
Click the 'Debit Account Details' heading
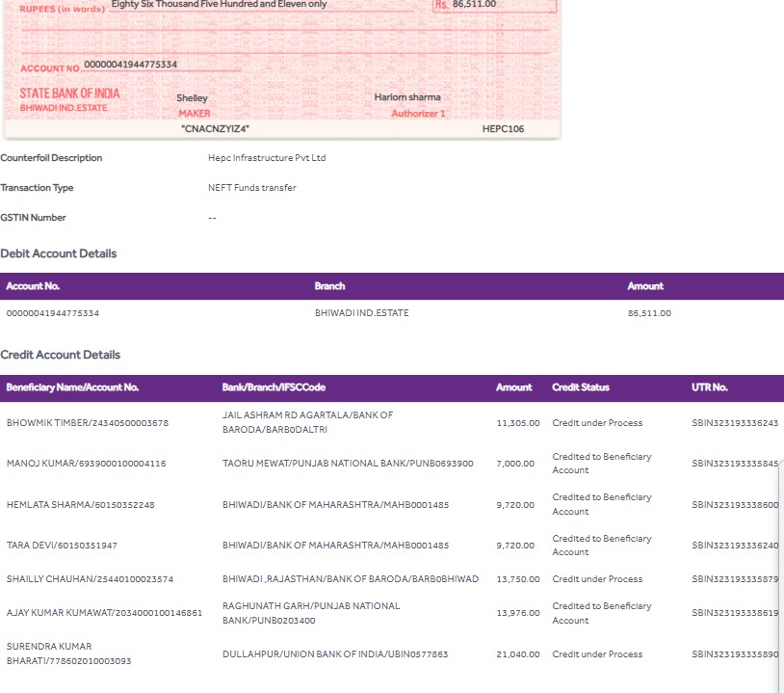point(59,253)
